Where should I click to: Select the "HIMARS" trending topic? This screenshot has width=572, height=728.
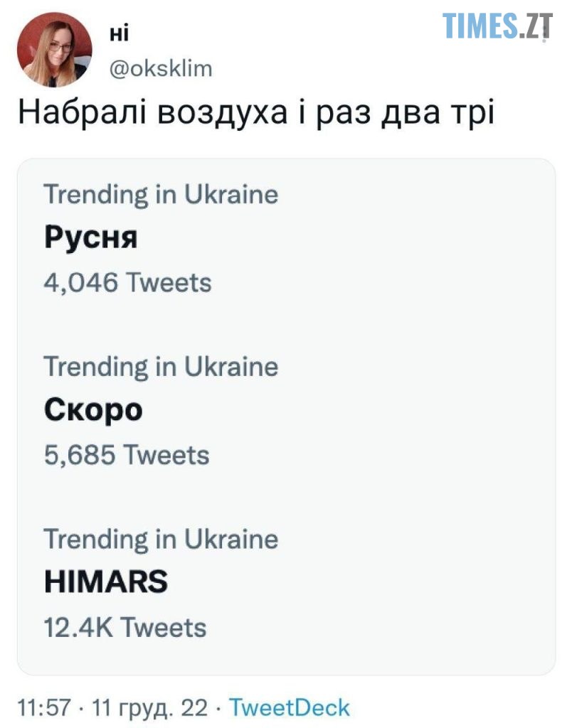coord(106,583)
